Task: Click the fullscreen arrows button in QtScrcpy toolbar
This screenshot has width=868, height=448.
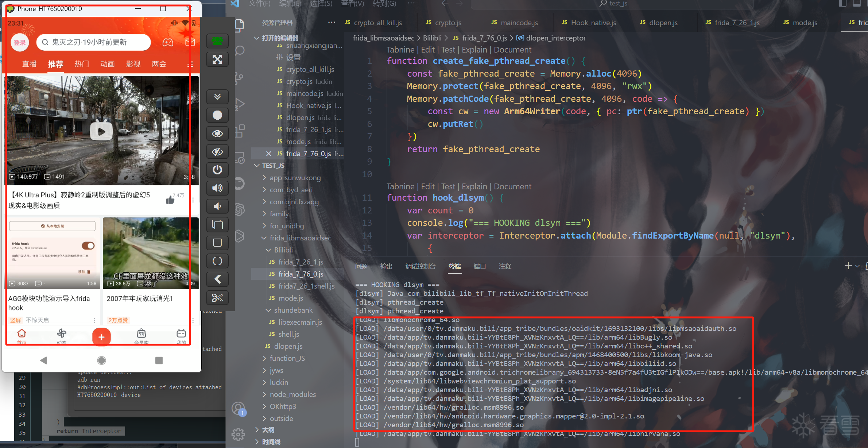Action: 217,59
